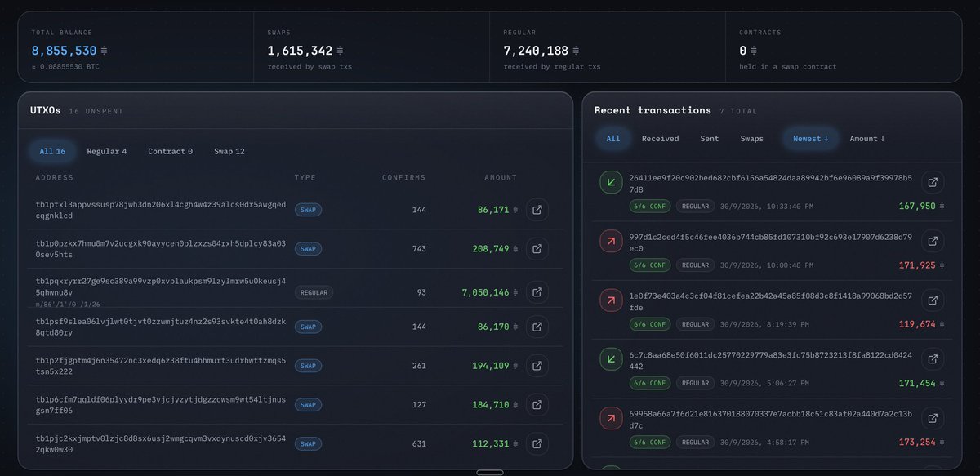Click the CONFIRMS column header
The height and width of the screenshot is (476, 980).
point(403,177)
